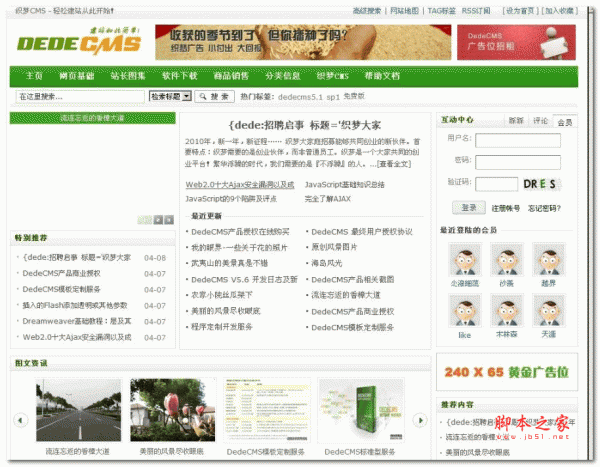
Task: Open the 软件下载 navigation item
Action: click(x=180, y=76)
